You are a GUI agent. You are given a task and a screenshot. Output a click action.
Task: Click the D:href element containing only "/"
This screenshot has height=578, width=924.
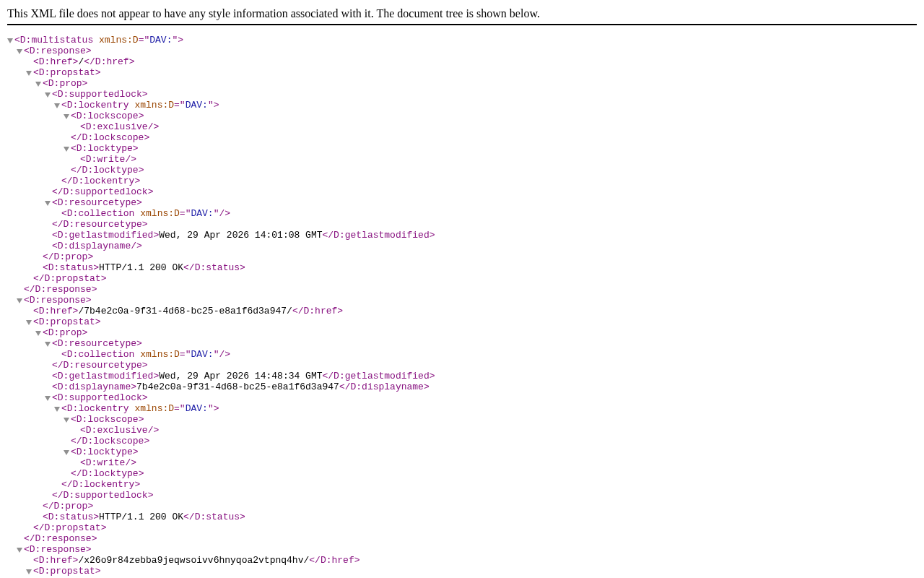point(84,62)
